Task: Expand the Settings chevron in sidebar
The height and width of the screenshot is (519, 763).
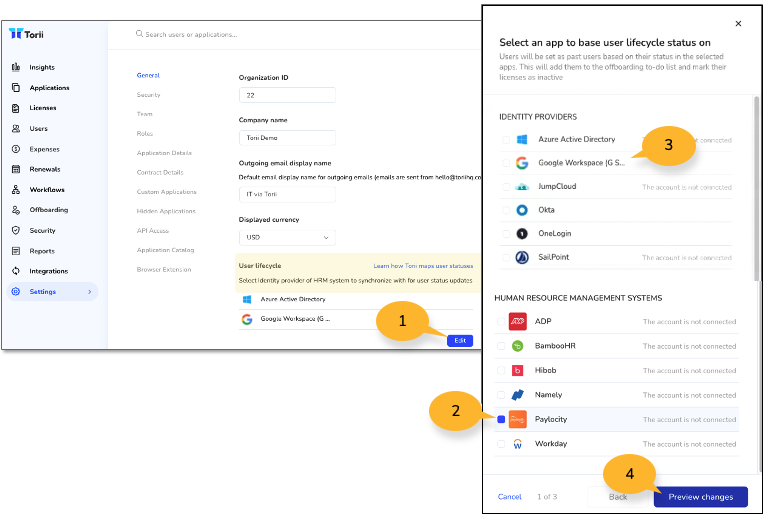Action: [90, 292]
